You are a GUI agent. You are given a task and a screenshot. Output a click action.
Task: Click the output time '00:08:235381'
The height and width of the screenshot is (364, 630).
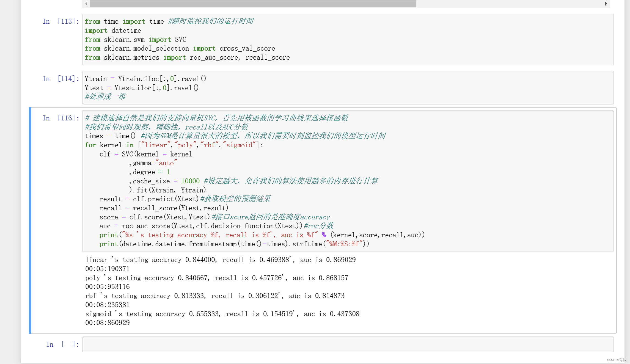click(108, 305)
